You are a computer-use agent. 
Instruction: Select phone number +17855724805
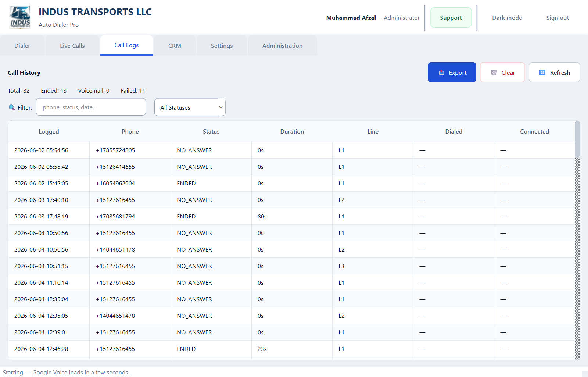tap(115, 150)
